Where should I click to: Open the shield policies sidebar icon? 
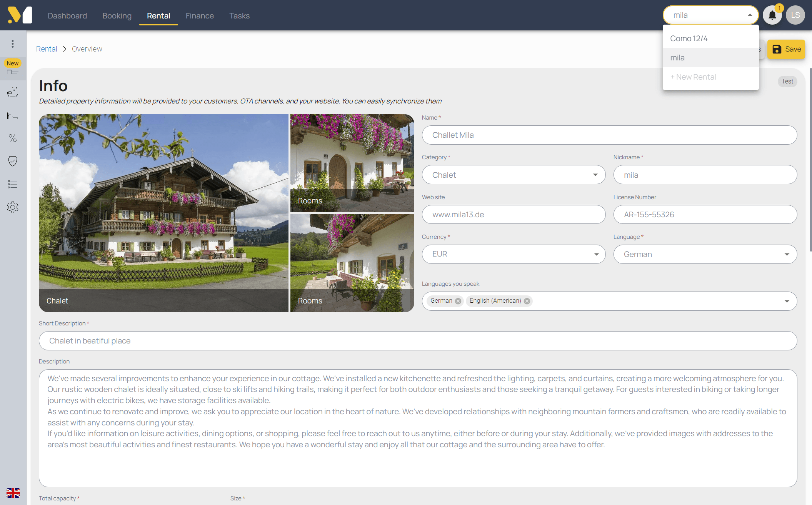(x=13, y=161)
